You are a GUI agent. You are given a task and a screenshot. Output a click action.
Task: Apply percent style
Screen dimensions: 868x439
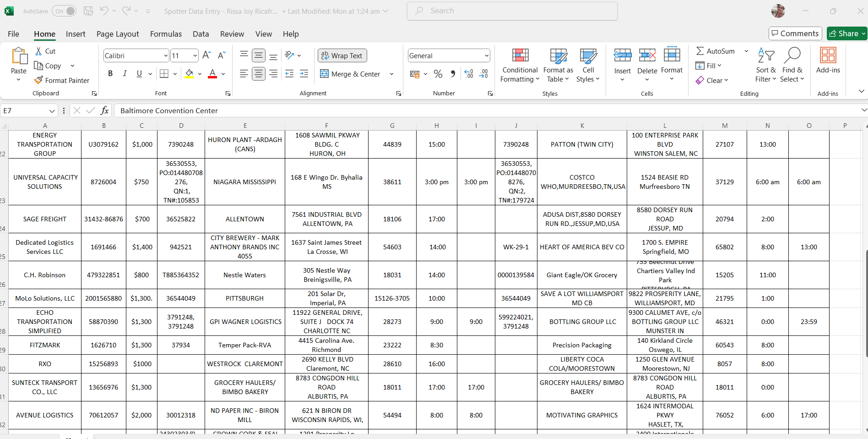438,74
